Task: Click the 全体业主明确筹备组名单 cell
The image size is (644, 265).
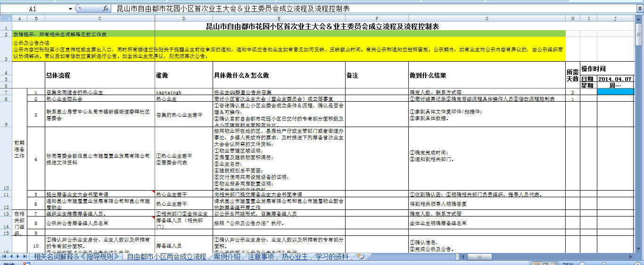Action: click(x=487, y=223)
